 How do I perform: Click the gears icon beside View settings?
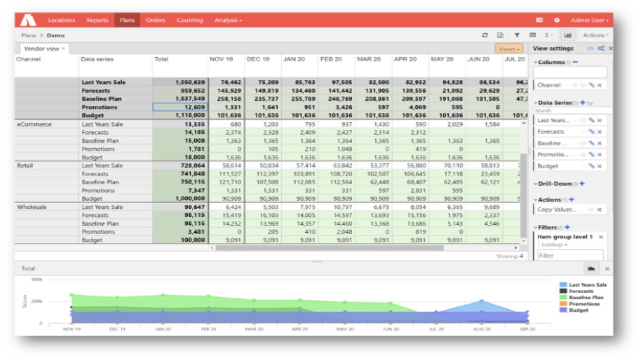[601, 49]
